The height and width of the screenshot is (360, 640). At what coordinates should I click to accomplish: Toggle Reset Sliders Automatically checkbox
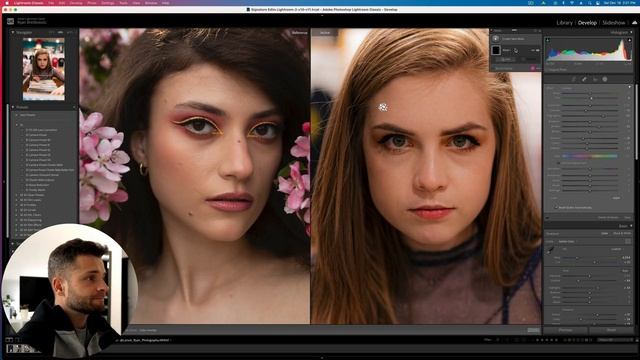556,207
